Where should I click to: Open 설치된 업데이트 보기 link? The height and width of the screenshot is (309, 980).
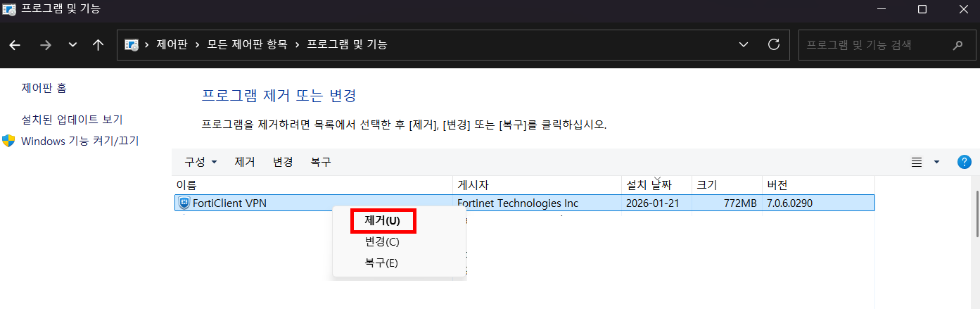tap(72, 119)
